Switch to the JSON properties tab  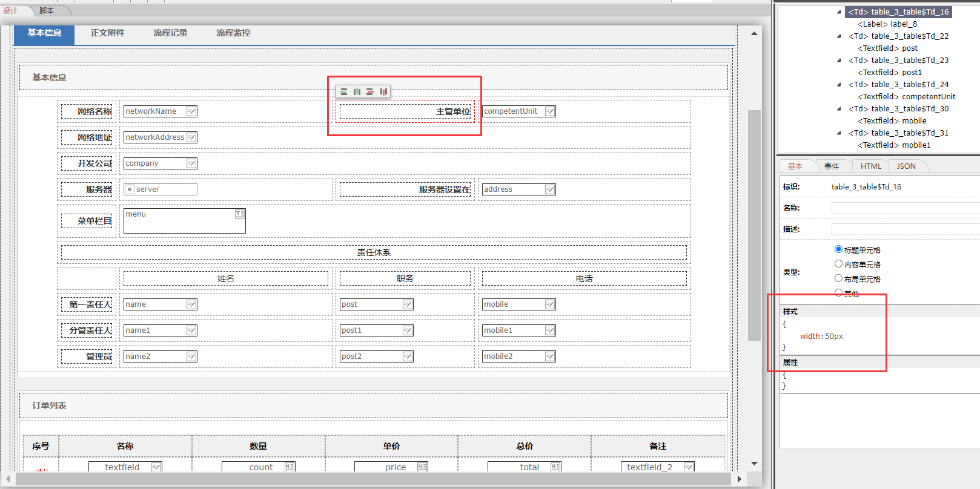pos(906,166)
